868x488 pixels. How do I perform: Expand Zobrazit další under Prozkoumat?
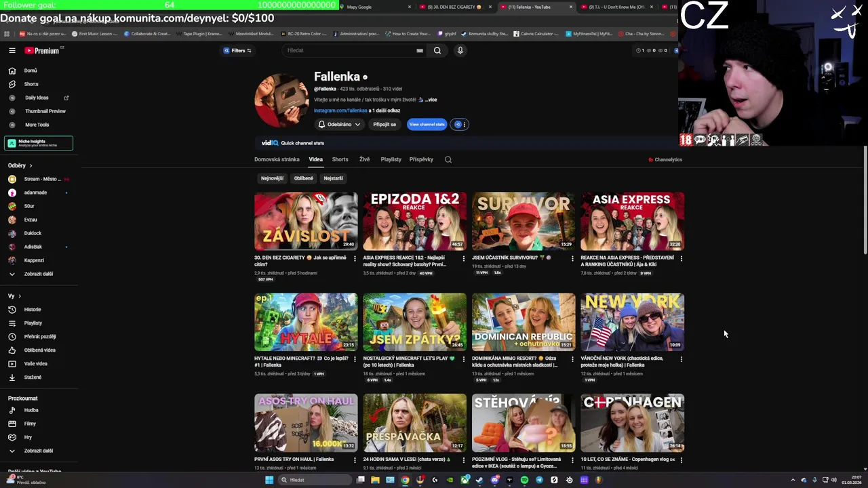38,451
